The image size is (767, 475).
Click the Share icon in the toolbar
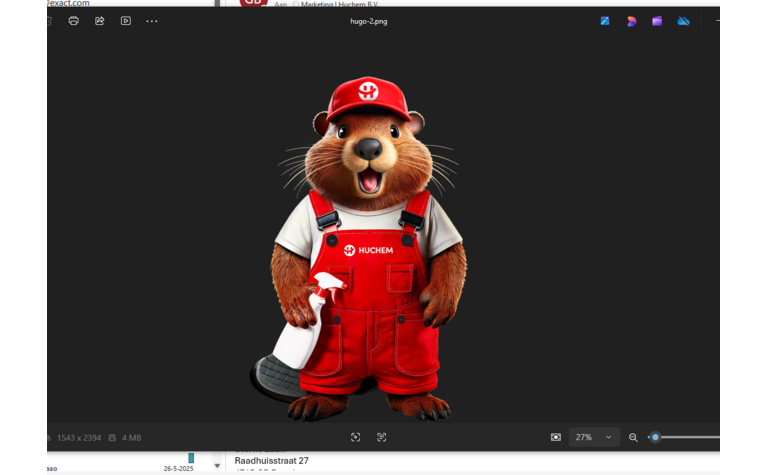(99, 21)
